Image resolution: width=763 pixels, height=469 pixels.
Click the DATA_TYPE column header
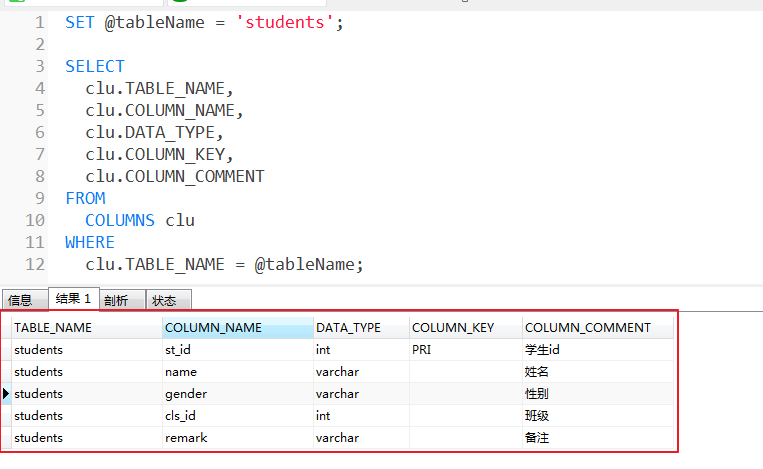coord(361,327)
